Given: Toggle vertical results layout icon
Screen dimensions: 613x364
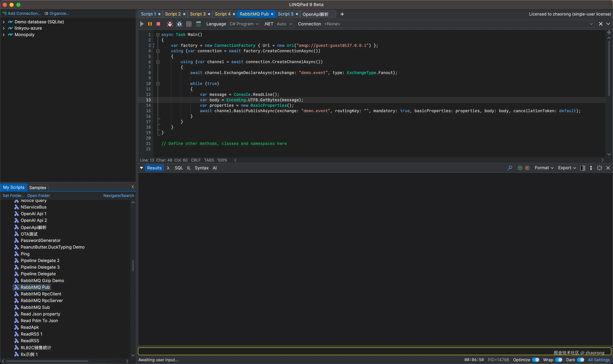Looking at the screenshot, I should point(583,168).
